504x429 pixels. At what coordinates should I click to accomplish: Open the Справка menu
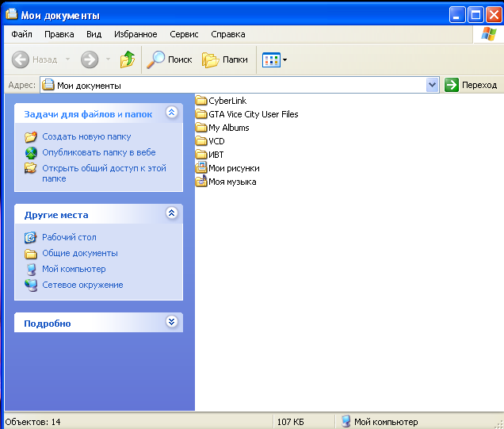pos(228,34)
